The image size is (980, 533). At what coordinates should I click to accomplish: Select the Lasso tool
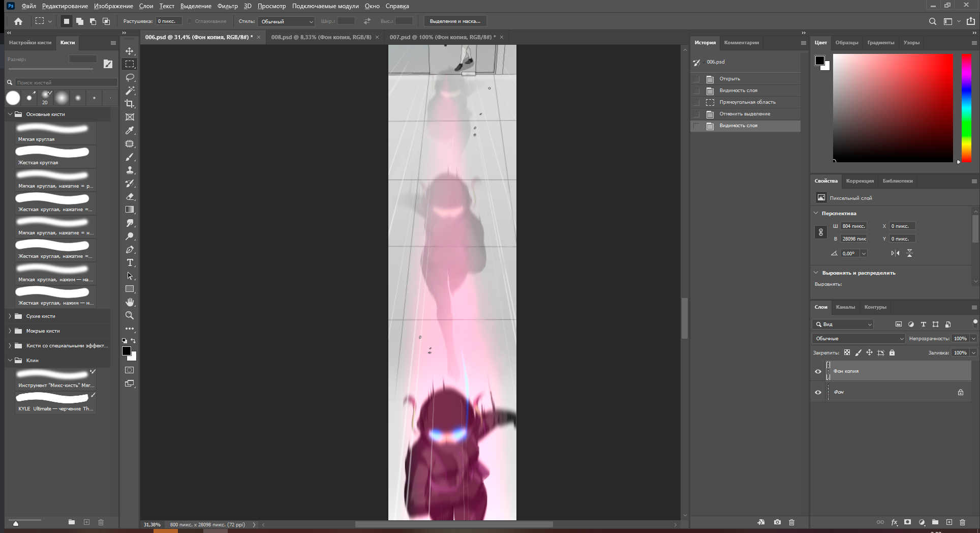pos(130,77)
